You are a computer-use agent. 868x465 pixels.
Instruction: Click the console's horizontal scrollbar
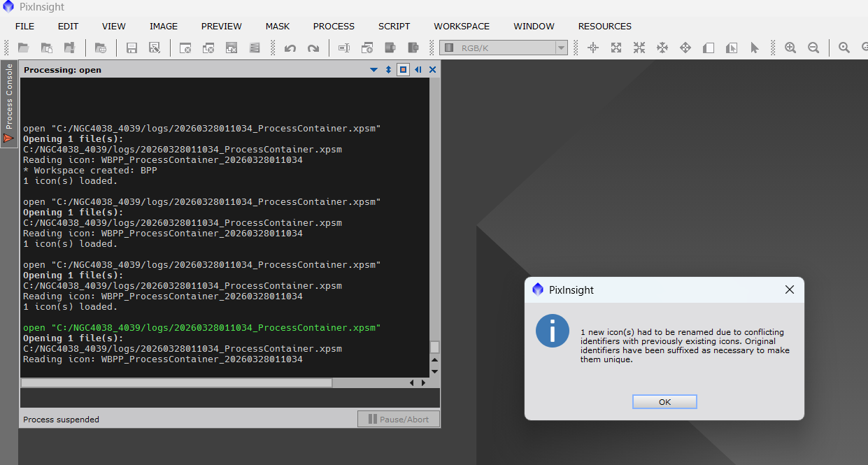click(x=176, y=382)
